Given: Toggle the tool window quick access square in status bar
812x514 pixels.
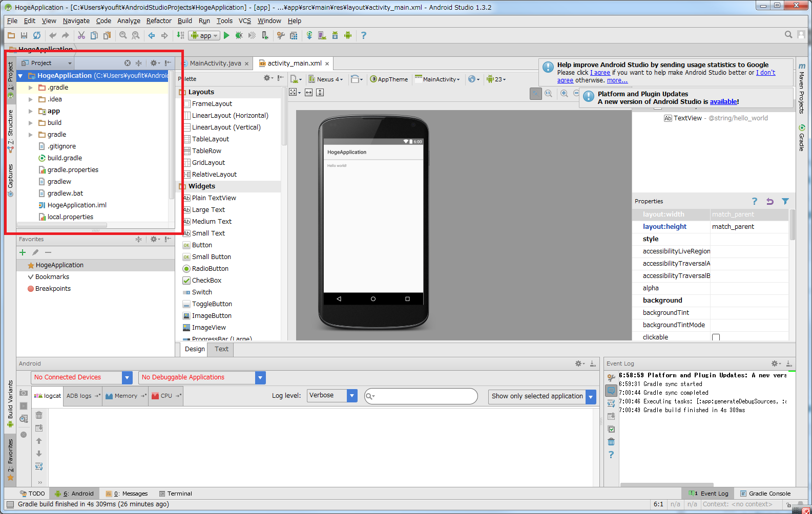Looking at the screenshot, I should coord(10,504).
